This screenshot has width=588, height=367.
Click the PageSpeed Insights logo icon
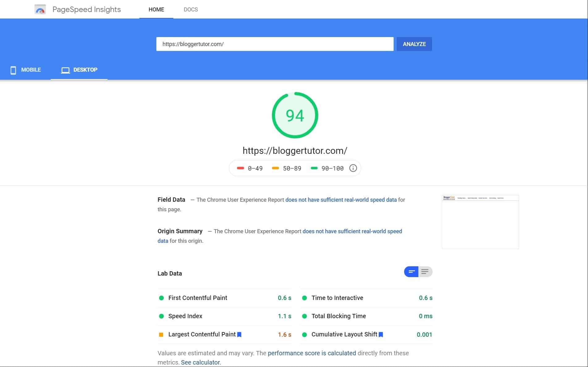tap(40, 9)
